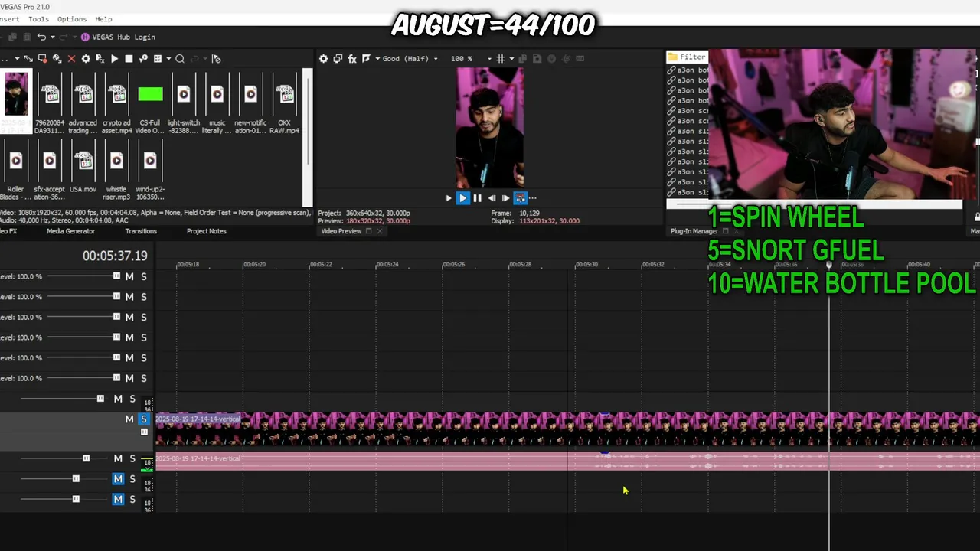The image size is (980, 551).
Task: Click the Undo arrow in the main toolbar
Action: coord(41,37)
